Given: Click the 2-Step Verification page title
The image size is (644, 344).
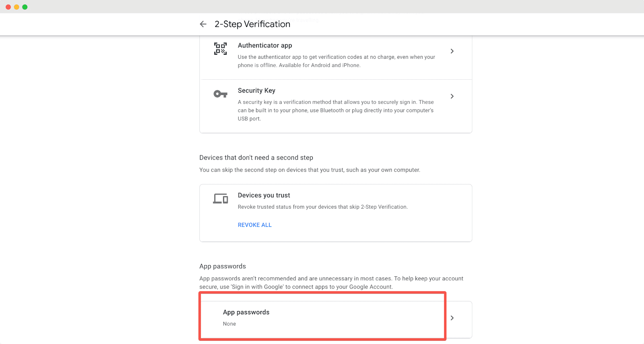Looking at the screenshot, I should point(252,24).
